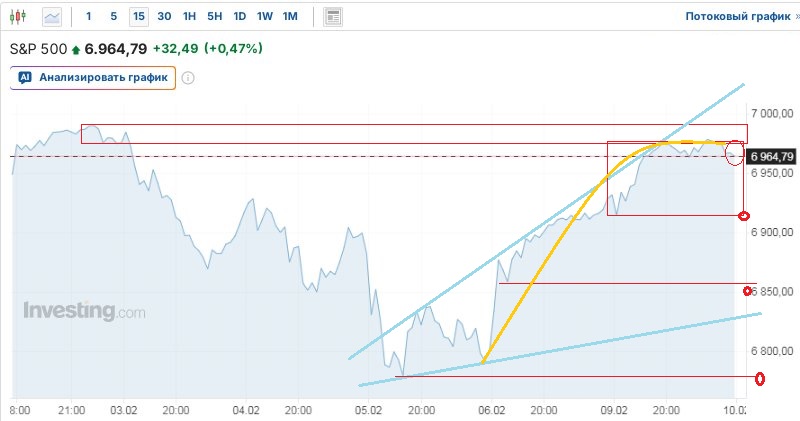Open the news panel icon in toolbar
The width and height of the screenshot is (800, 421).
coord(333,17)
